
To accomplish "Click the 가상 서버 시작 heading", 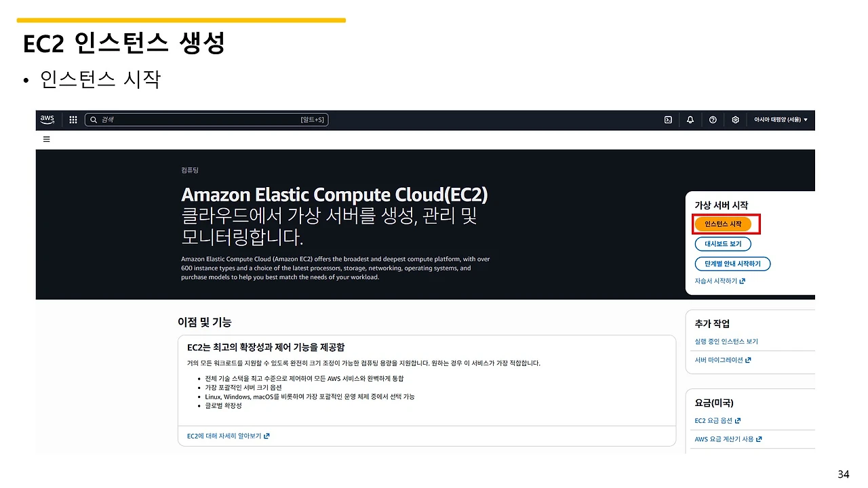I will [x=722, y=205].
